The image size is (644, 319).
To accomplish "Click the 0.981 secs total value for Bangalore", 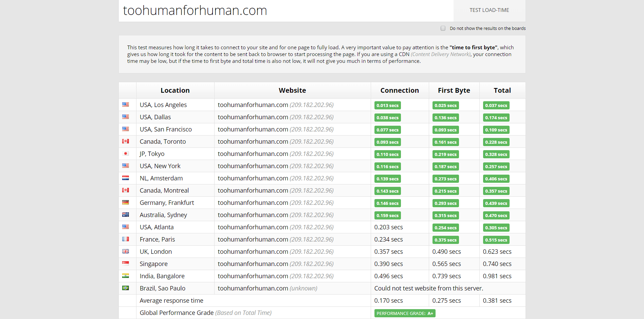I will (497, 276).
